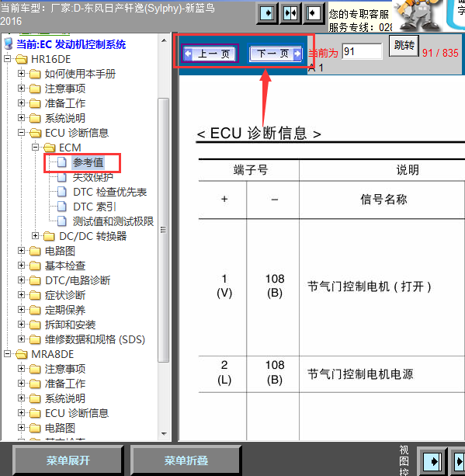The image size is (465, 476).
Task: Click the page number input showing 91
Action: coord(362,51)
